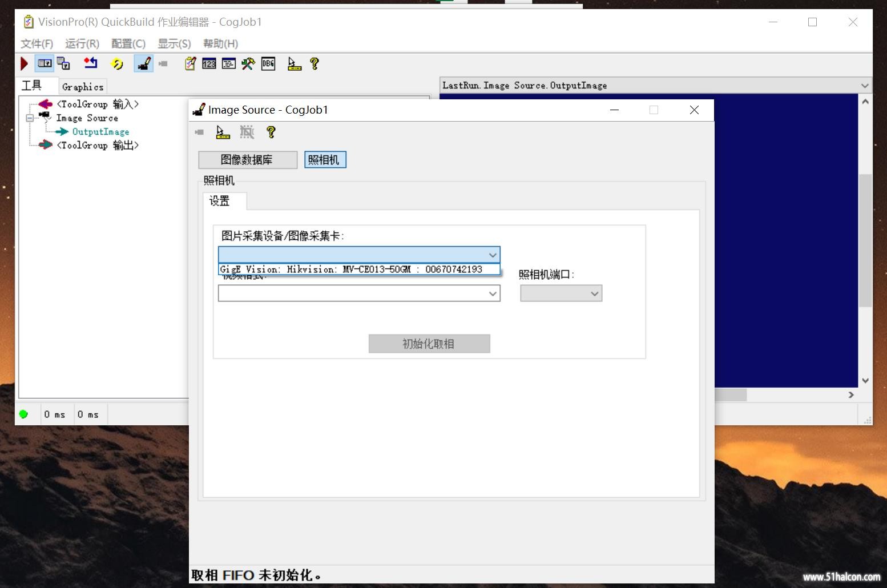The image size is (887, 588).
Task: Click the purple arrow icon of ToolGroup 输入
Action: click(45, 104)
